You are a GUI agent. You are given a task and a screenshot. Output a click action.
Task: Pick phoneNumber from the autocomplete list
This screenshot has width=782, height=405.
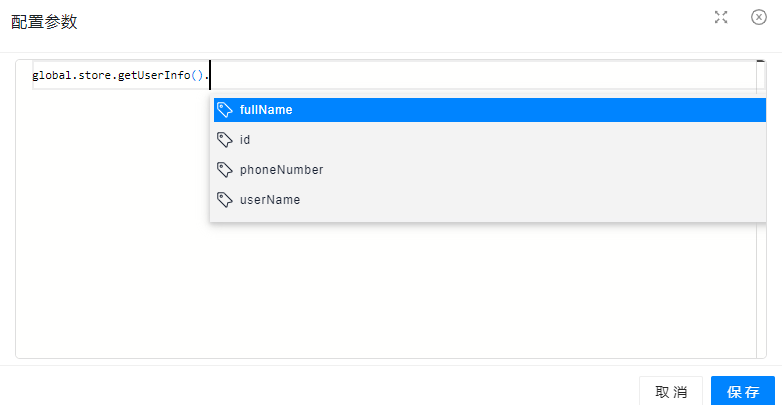281,170
